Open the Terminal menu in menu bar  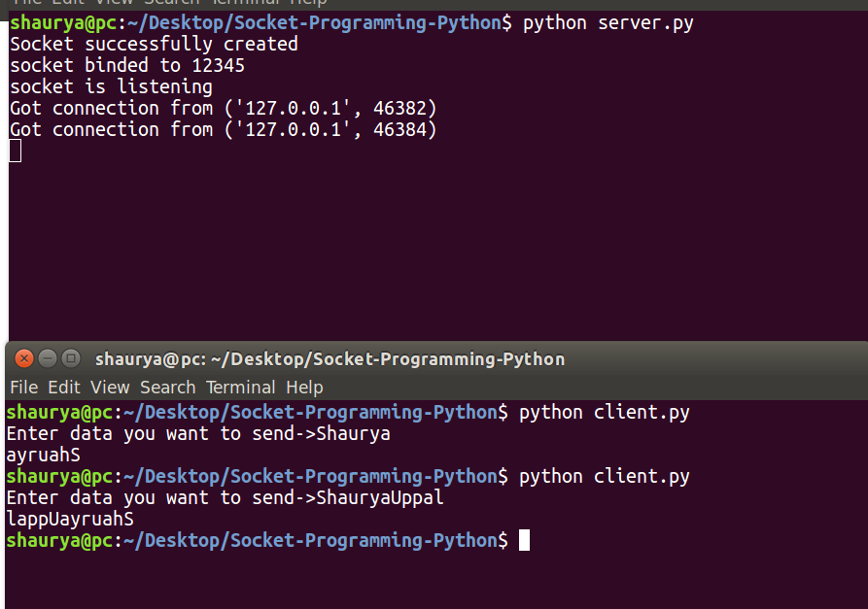click(x=240, y=388)
